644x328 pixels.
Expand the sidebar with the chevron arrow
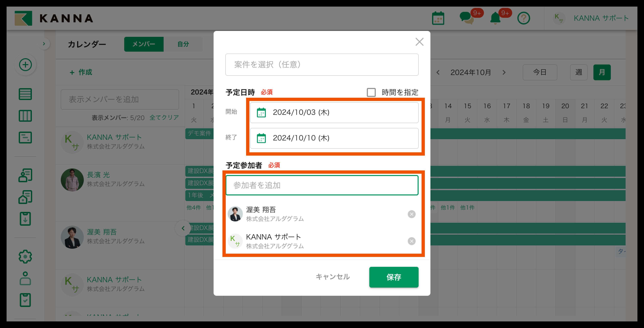click(44, 44)
